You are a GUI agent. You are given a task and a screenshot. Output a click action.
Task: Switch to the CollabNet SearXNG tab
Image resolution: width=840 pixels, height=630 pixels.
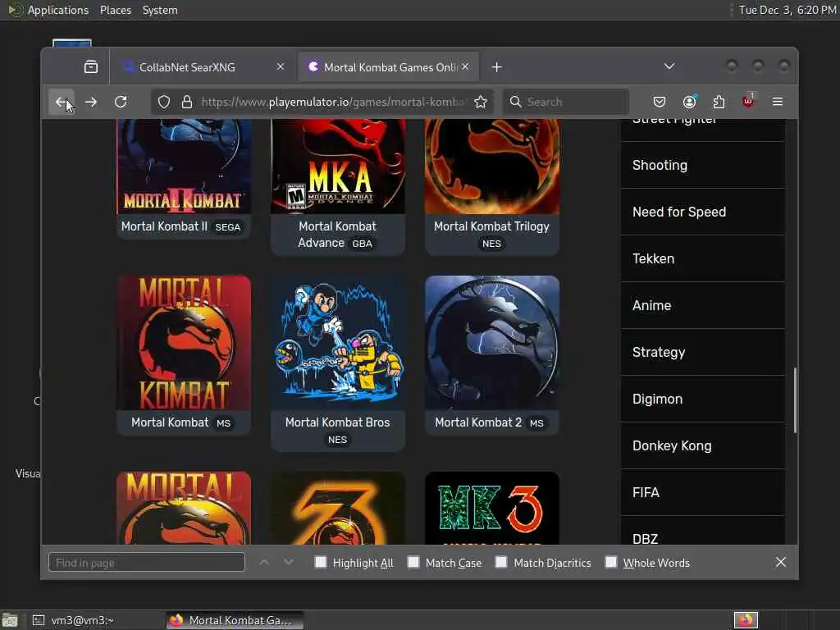[x=203, y=67]
